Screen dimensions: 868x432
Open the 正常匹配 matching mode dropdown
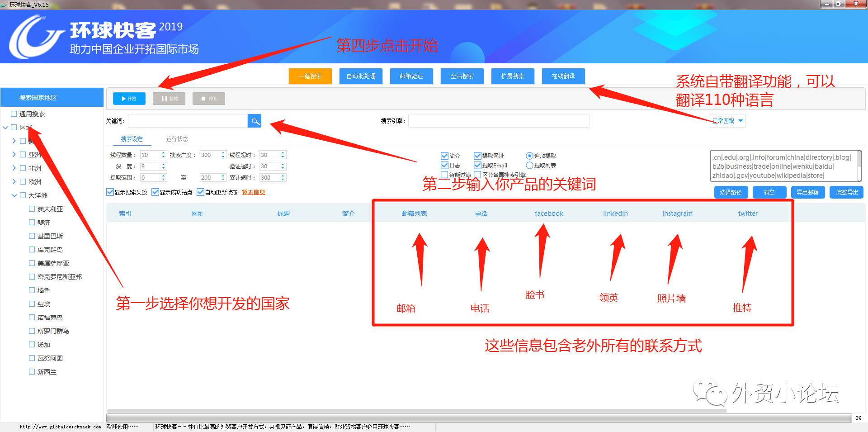727,120
